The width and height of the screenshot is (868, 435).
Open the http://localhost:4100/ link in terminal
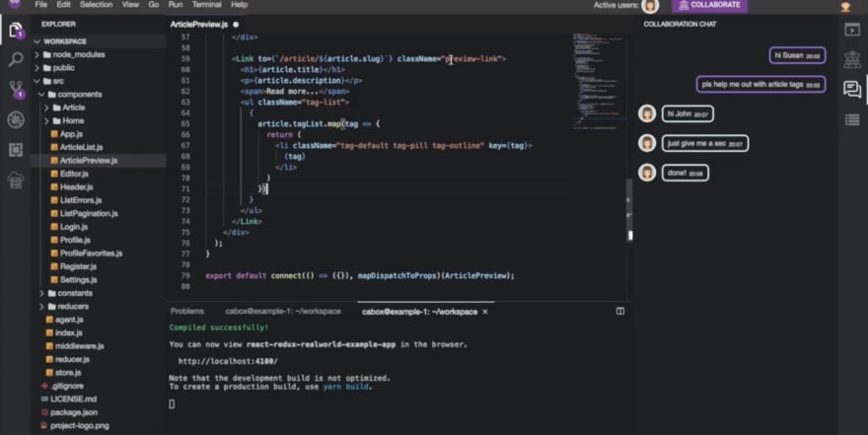point(228,361)
